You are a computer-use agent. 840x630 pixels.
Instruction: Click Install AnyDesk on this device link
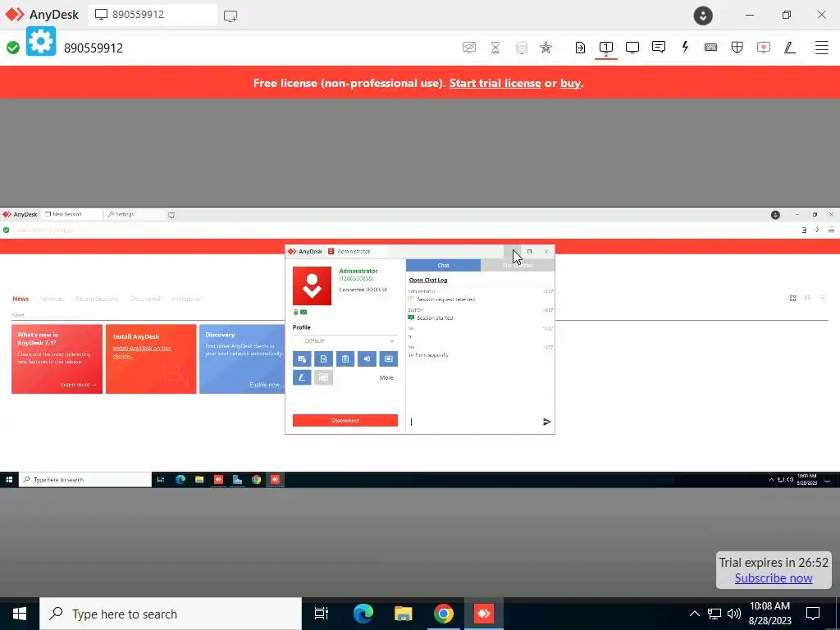141,351
